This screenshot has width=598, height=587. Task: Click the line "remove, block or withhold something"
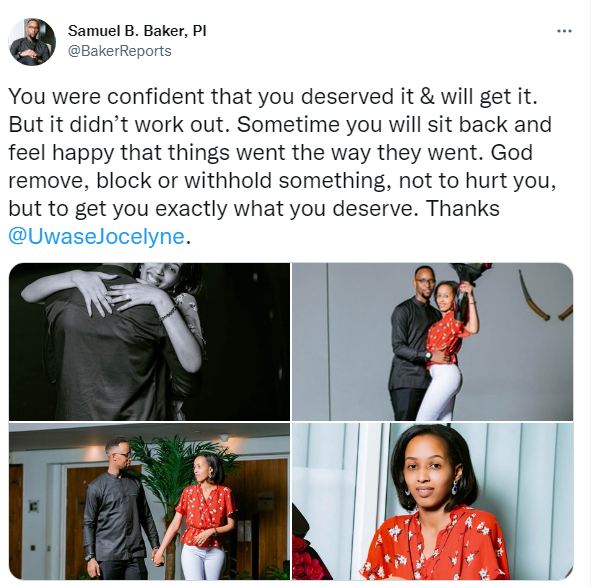[198, 180]
